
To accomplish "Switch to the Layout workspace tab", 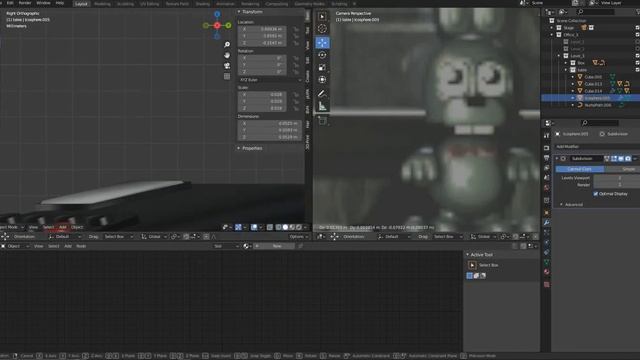I will [x=81, y=4].
